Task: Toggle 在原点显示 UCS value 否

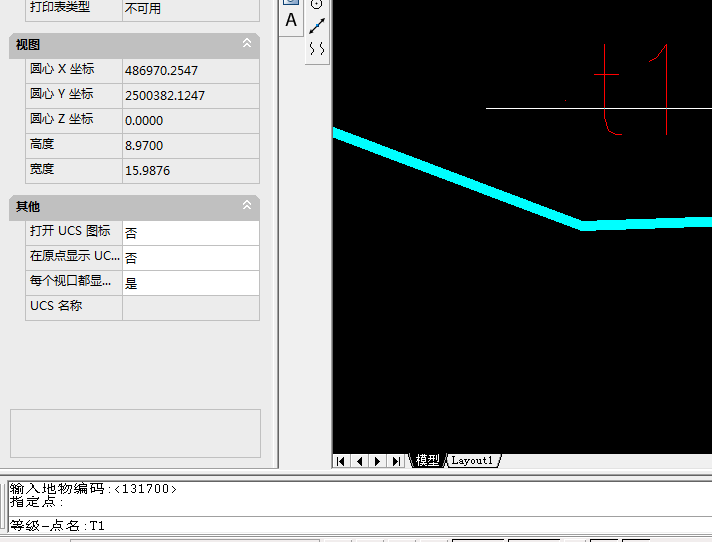Action: pos(190,257)
